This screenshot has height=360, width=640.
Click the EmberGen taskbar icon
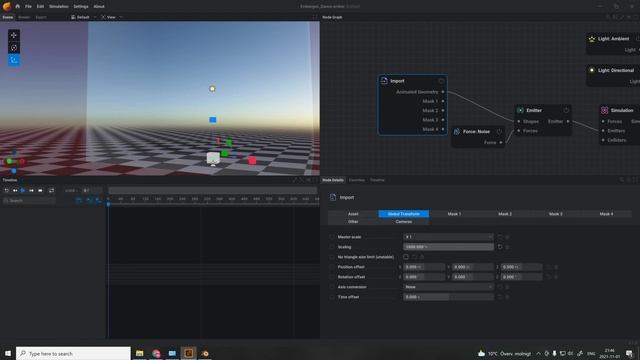(x=189, y=353)
